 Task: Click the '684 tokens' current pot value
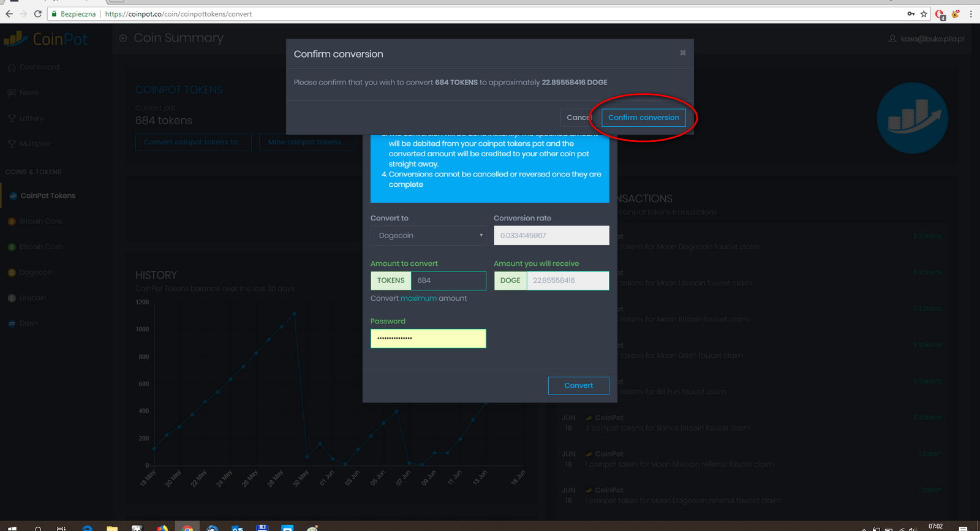tap(164, 121)
